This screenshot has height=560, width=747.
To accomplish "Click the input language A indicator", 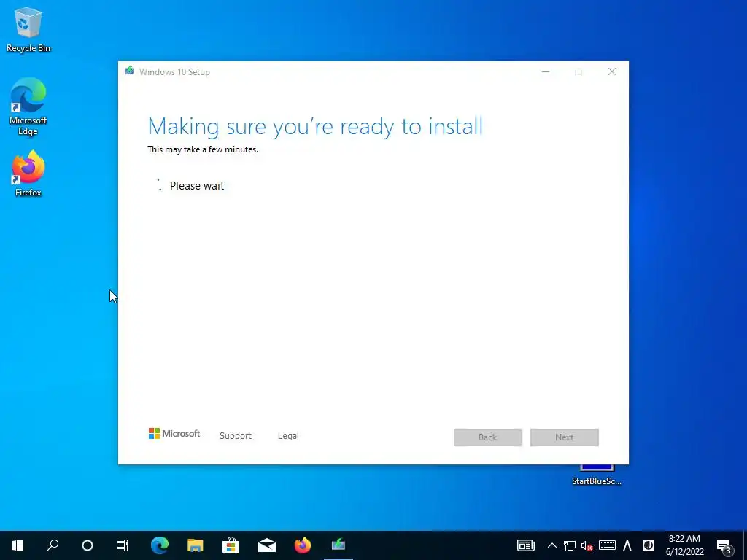I will 627,545.
